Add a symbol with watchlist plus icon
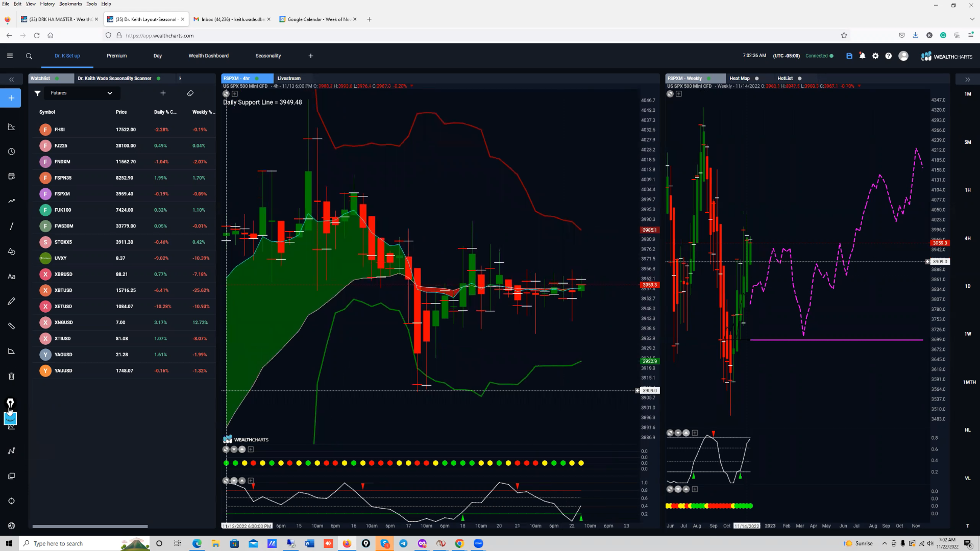 click(163, 93)
